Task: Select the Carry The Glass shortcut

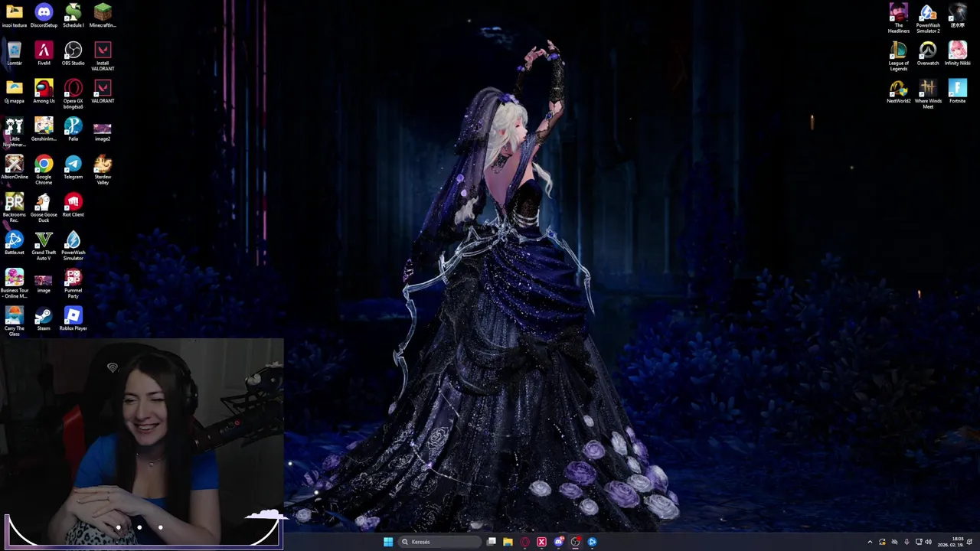Action: [14, 321]
